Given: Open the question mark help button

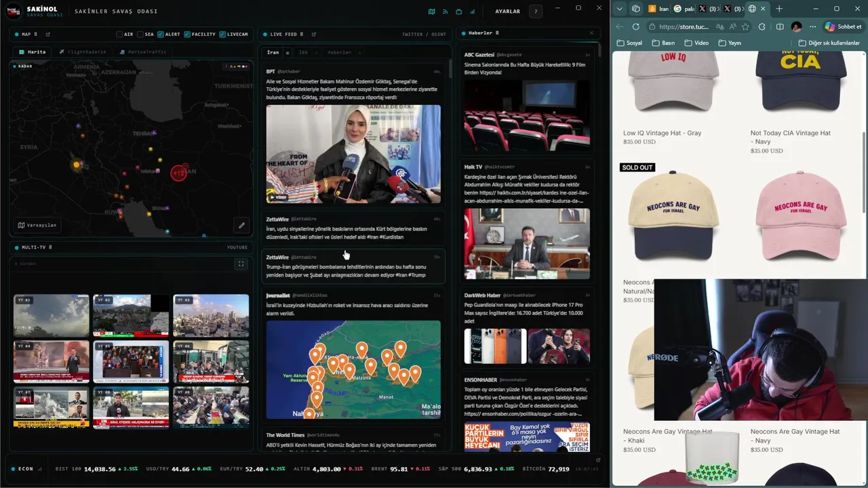Looking at the screenshot, I should (536, 12).
